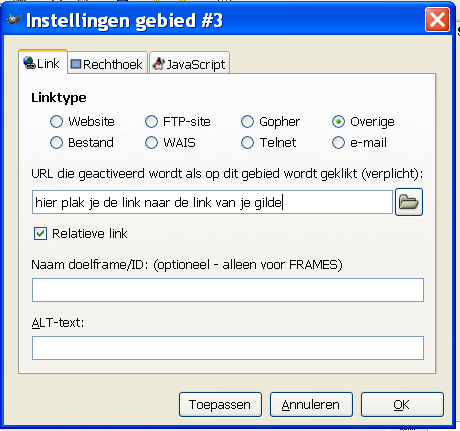Click the Annuleren button
The height and width of the screenshot is (431, 460).
[x=311, y=404]
